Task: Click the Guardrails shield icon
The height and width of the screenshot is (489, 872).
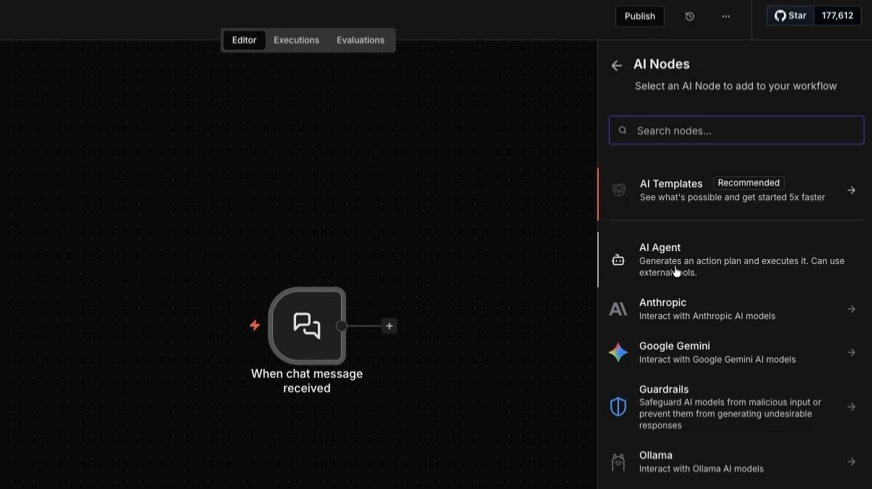Action: [x=618, y=407]
